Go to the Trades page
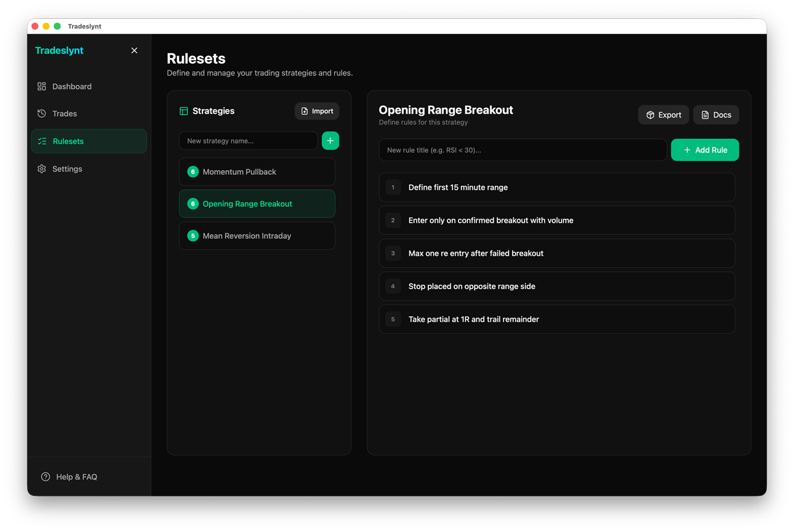The height and width of the screenshot is (532, 794). click(x=89, y=113)
